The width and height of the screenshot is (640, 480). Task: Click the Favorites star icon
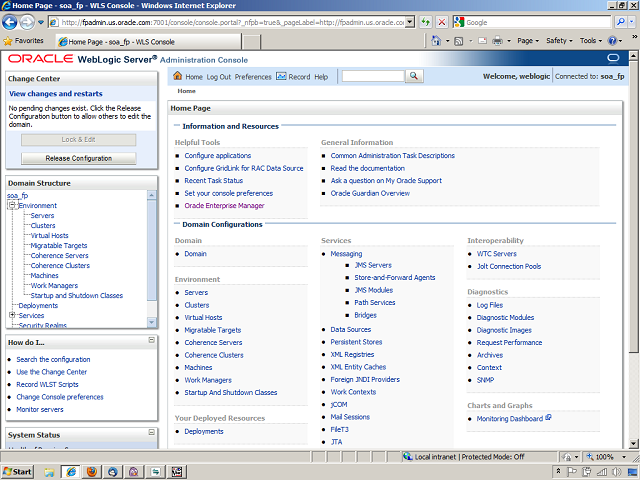9,41
